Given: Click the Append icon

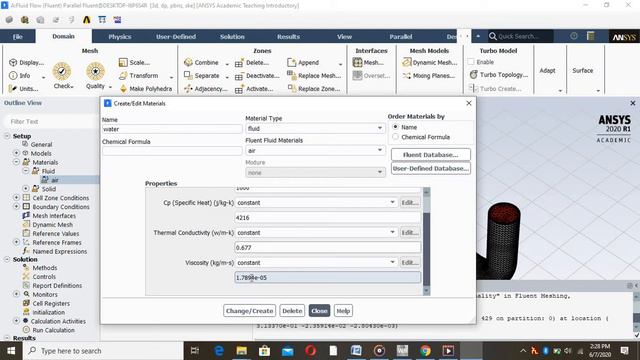Looking at the screenshot, I should coord(291,62).
